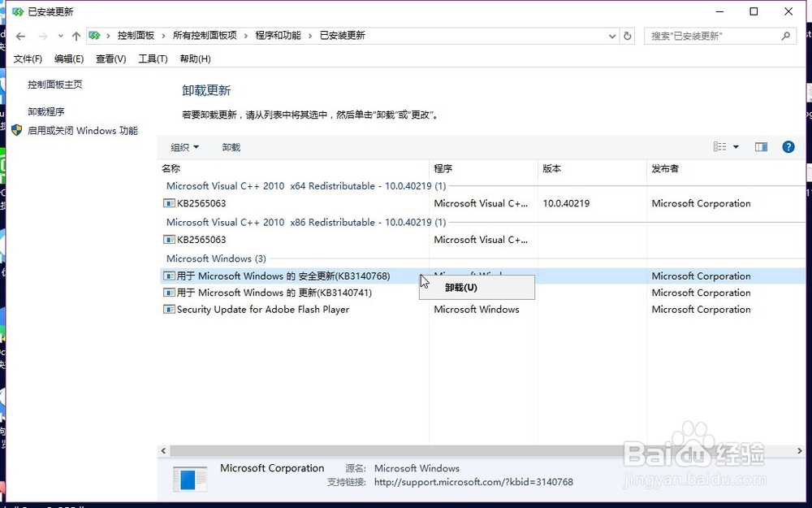This screenshot has height=508, width=812.
Task: Open the 卸载程序 link
Action: [x=46, y=112]
